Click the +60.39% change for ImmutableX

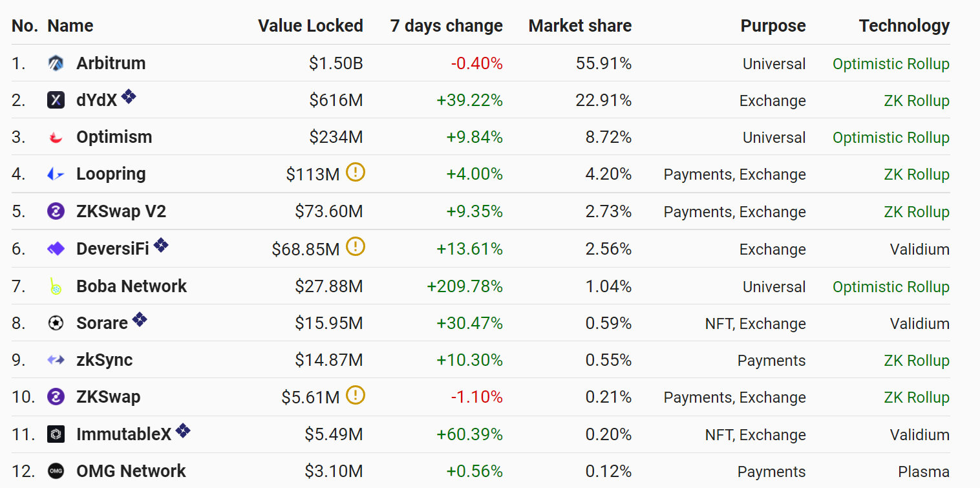(x=470, y=434)
